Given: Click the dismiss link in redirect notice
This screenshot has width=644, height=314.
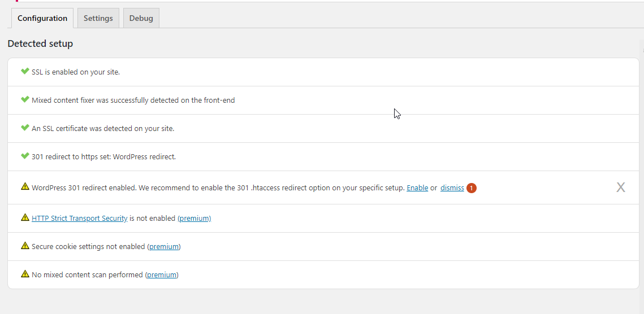Looking at the screenshot, I should [452, 188].
